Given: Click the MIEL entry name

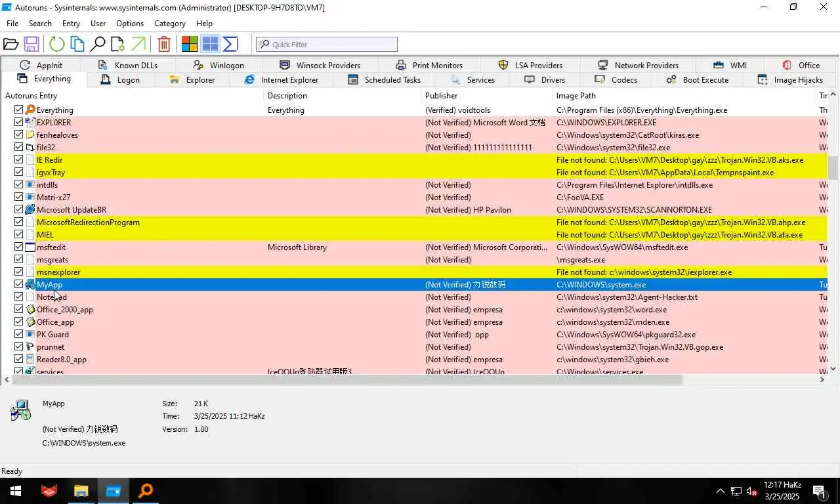Looking at the screenshot, I should click(45, 235).
